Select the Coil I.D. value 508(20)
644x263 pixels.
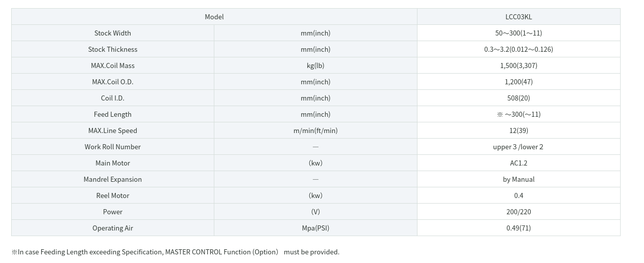click(519, 98)
